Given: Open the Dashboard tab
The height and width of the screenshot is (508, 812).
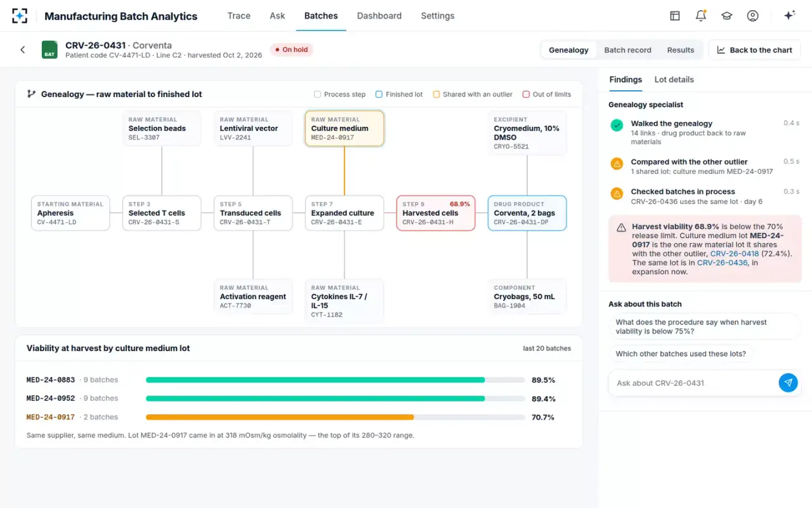Looking at the screenshot, I should [379, 16].
